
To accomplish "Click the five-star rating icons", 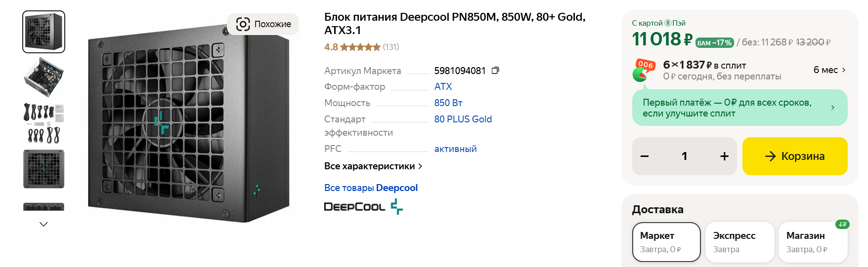I will pos(360,47).
